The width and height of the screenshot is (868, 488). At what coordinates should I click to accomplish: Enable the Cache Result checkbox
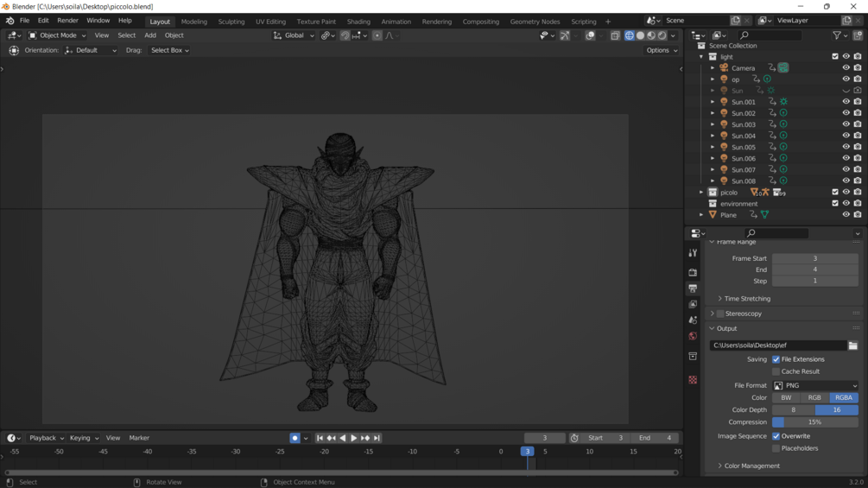pos(776,371)
